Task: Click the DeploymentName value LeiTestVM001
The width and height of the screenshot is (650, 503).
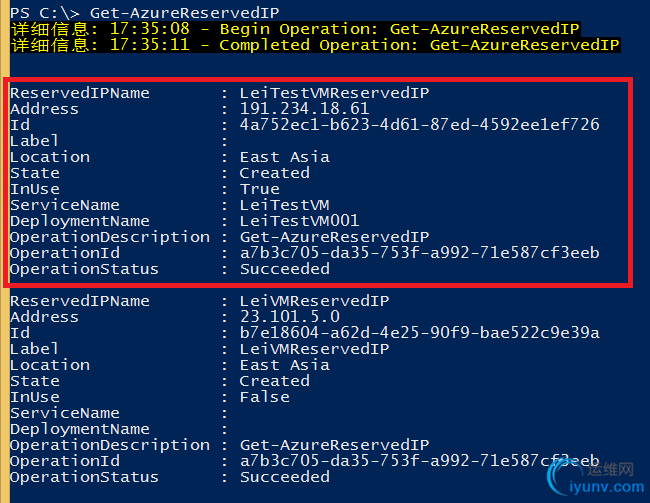Action: tap(299, 221)
